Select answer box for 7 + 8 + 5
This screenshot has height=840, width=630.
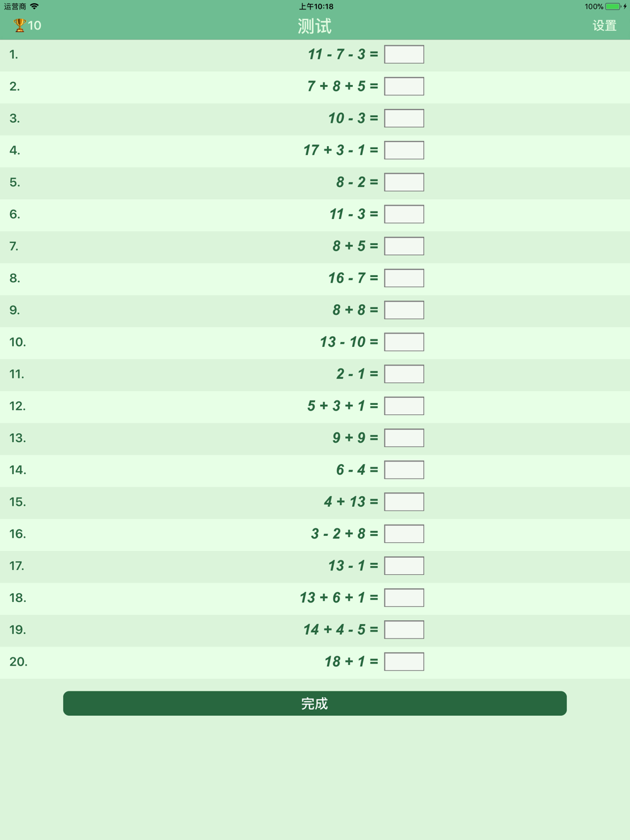(x=404, y=86)
